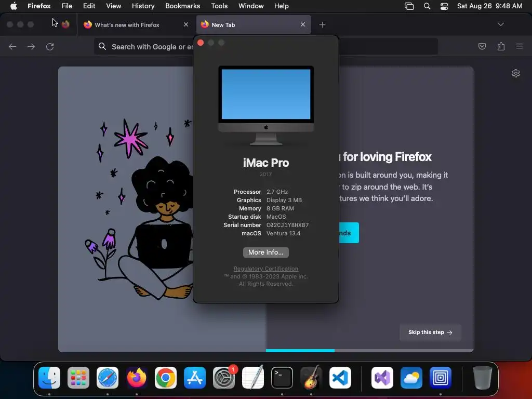Expand the list all tabs chevron
532x399 pixels.
coord(500,24)
